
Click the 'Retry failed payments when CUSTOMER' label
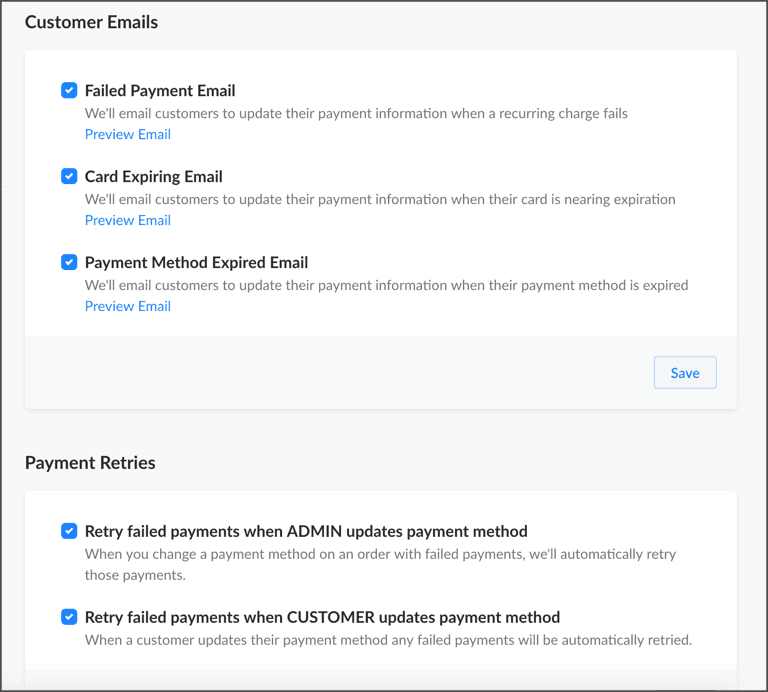tap(322, 617)
